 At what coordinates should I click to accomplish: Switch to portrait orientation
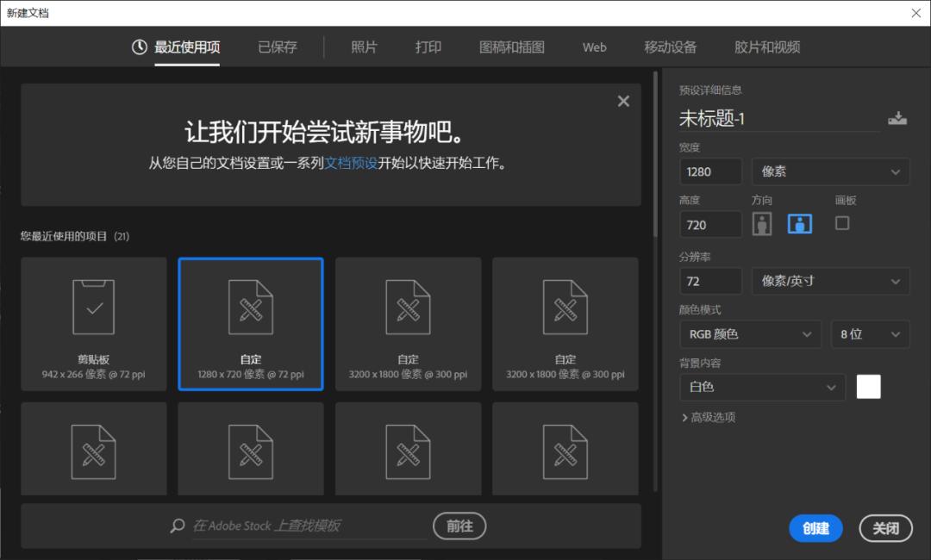762,223
